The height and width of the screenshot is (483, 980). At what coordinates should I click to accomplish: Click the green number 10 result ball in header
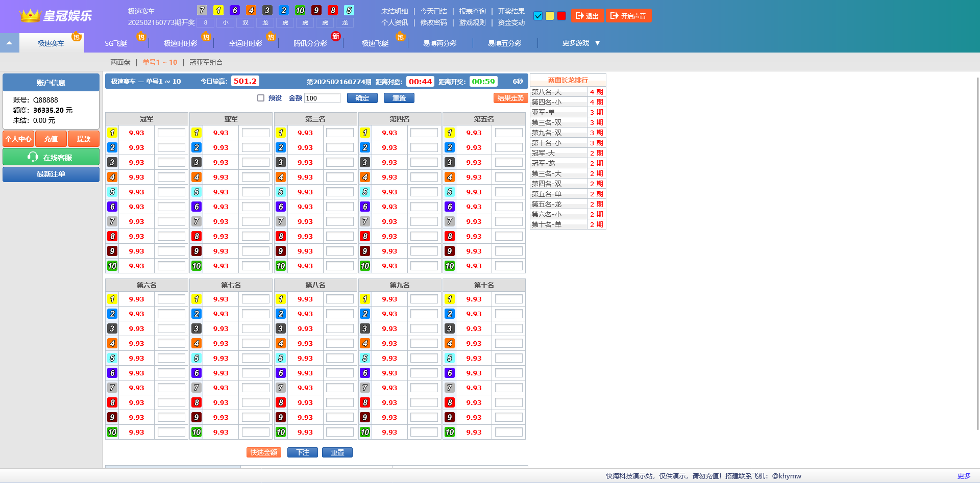[300, 10]
